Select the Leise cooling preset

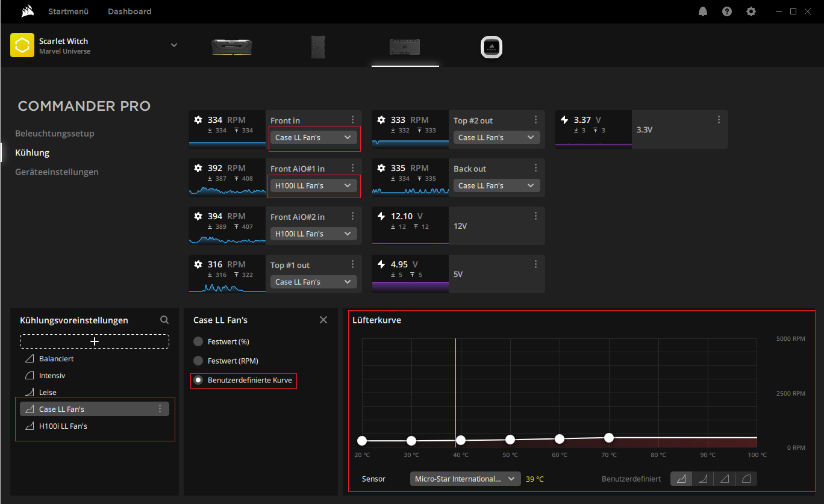point(95,392)
